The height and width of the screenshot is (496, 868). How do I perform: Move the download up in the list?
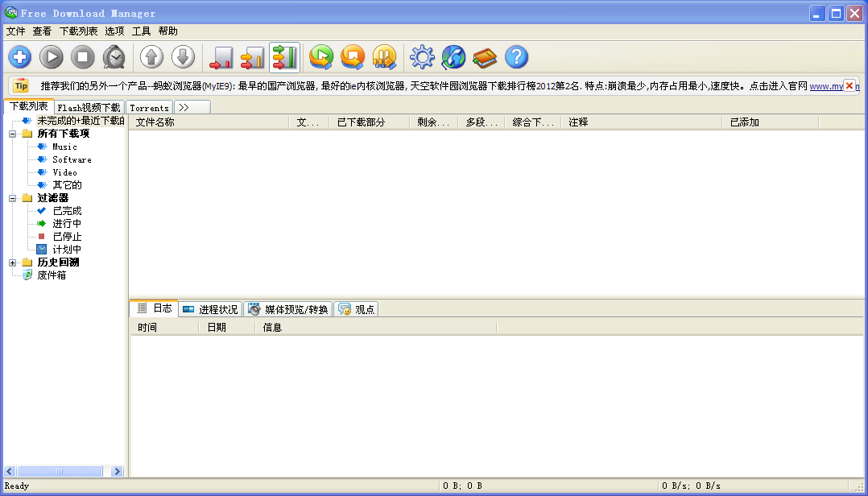click(x=151, y=57)
